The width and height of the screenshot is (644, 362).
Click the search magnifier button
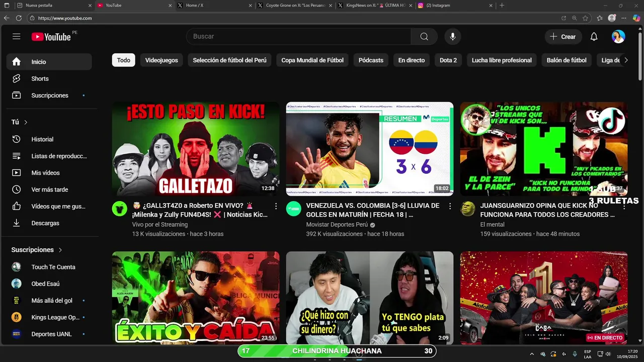424,37
